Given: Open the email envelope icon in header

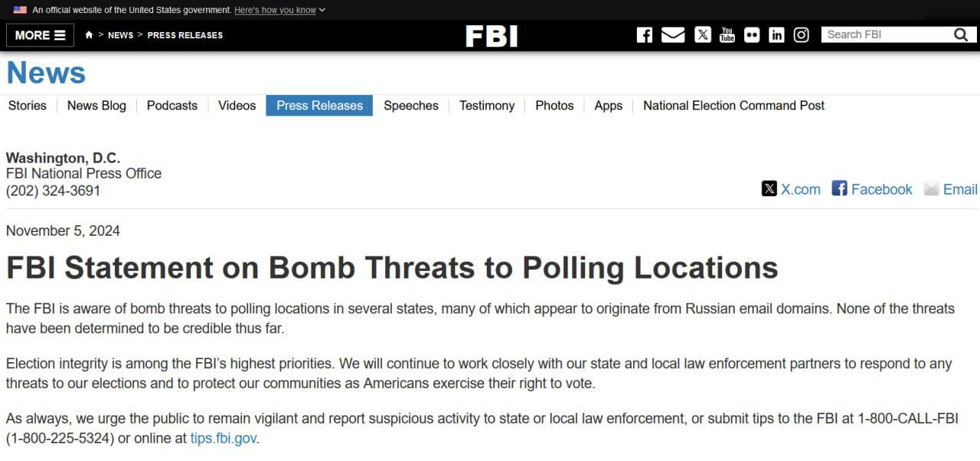Looking at the screenshot, I should tap(673, 35).
